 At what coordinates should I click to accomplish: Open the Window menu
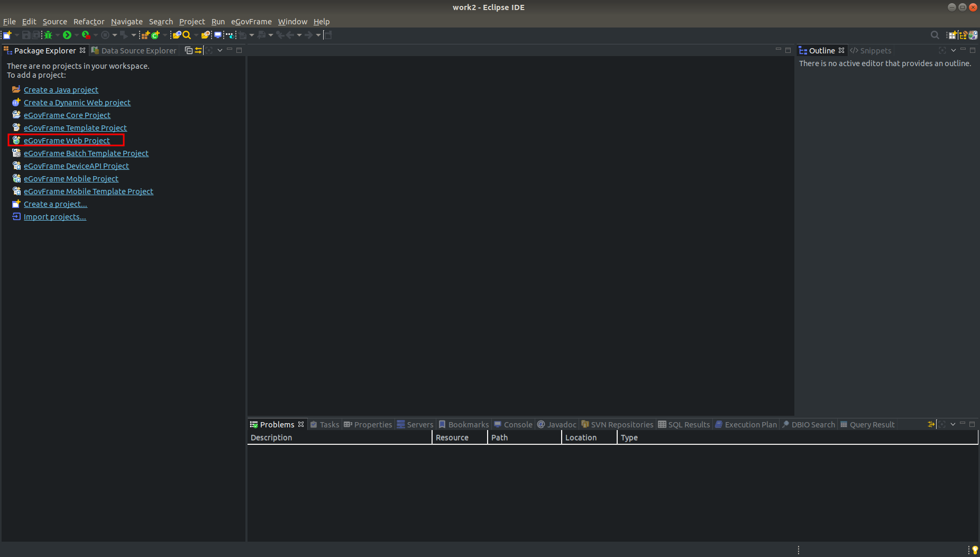pyautogui.click(x=292, y=22)
